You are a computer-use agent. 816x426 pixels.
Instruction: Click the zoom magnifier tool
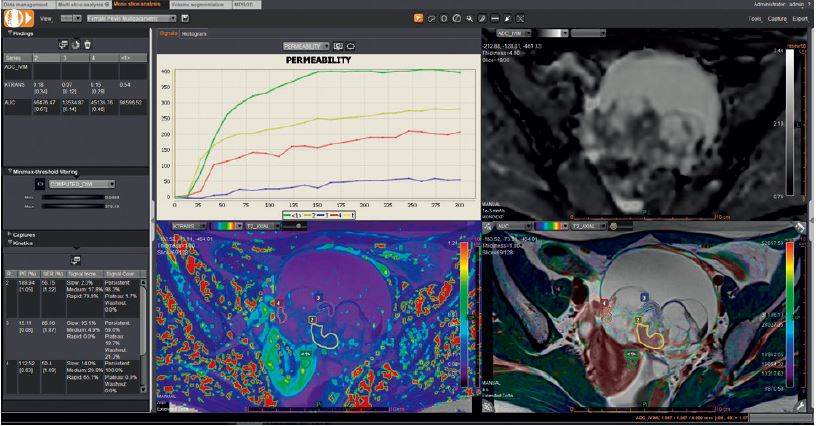pos(469,19)
